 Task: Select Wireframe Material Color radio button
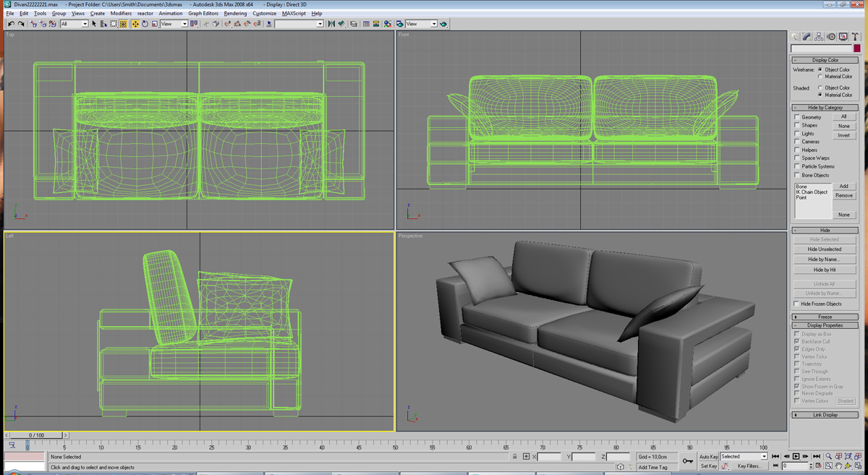coord(820,77)
